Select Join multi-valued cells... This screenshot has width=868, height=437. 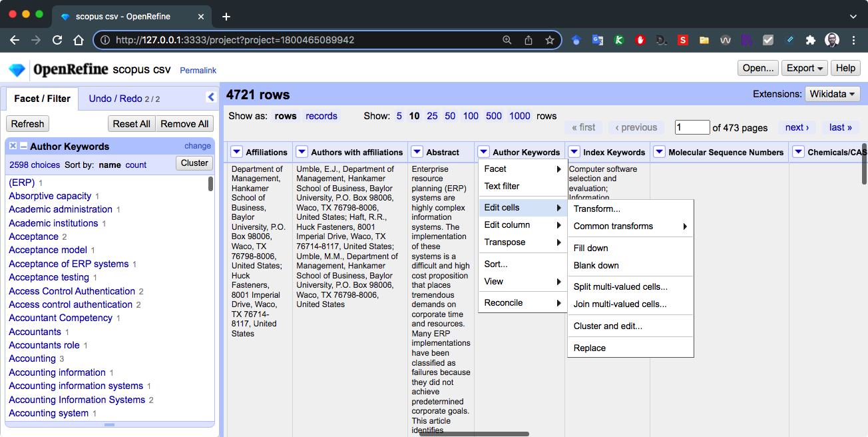630,304
